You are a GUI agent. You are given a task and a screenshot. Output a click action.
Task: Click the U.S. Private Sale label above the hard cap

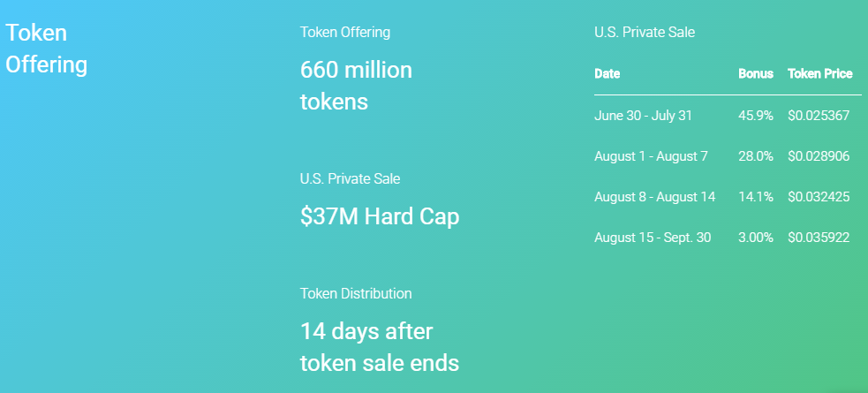(350, 178)
